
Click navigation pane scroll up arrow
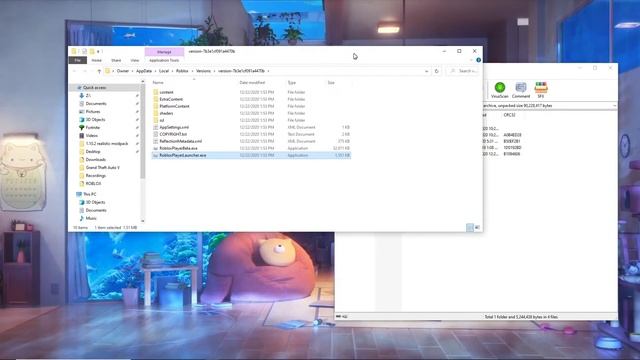pyautogui.click(x=142, y=82)
